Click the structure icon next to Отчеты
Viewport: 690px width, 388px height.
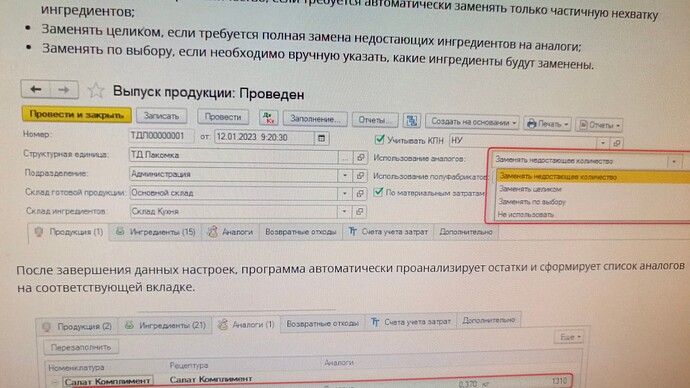pos(412,120)
